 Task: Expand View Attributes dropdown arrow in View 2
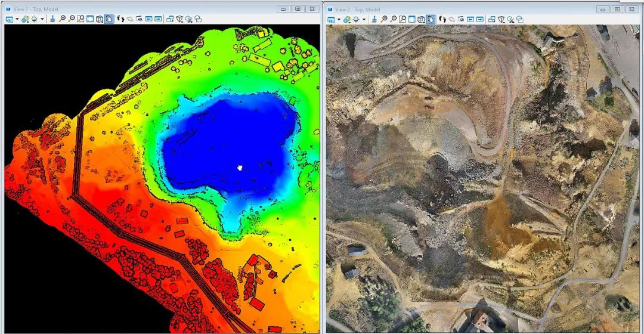[x=339, y=19]
